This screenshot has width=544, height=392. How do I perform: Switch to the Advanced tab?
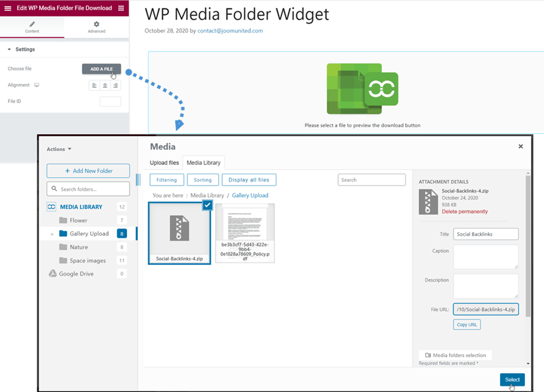[x=96, y=27]
